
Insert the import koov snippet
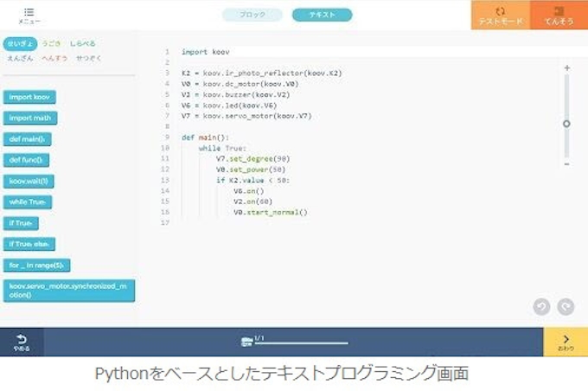[30, 97]
